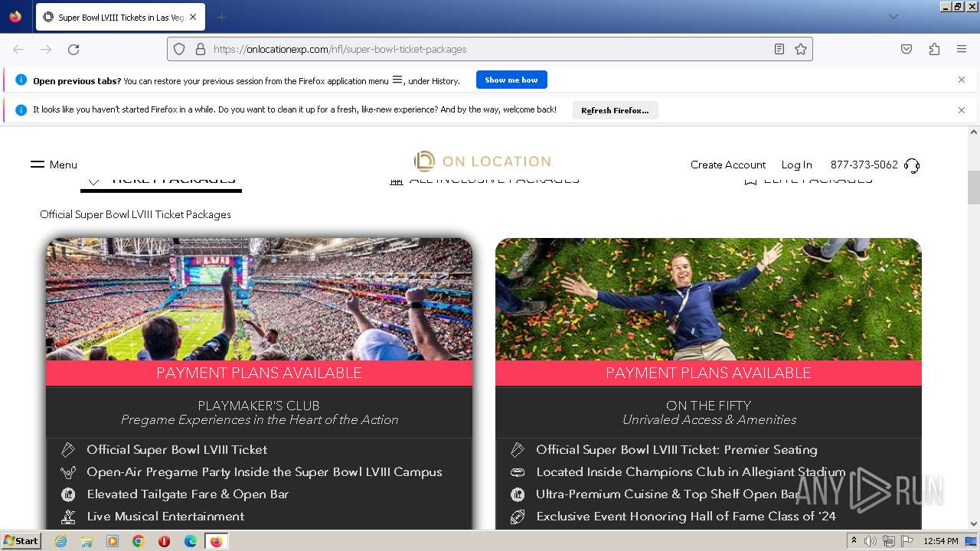Open a new tab with plus button
Viewport: 980px width, 551px height.
221,17
